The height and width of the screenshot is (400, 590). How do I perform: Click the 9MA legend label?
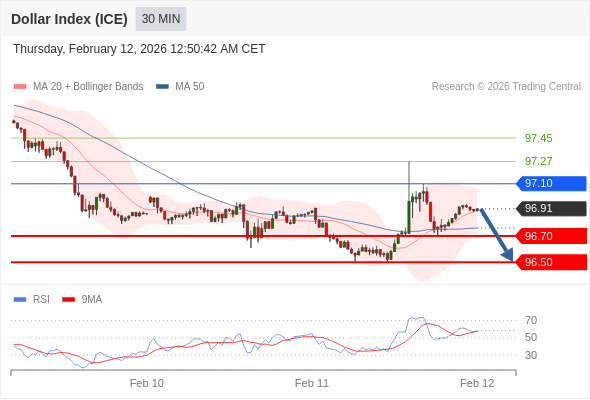point(92,300)
